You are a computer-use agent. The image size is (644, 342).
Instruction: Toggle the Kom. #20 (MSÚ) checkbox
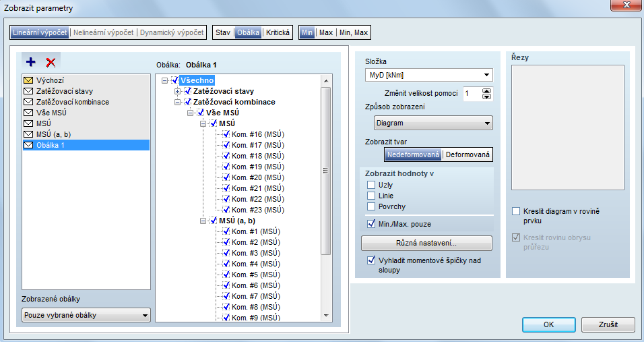[x=226, y=177]
